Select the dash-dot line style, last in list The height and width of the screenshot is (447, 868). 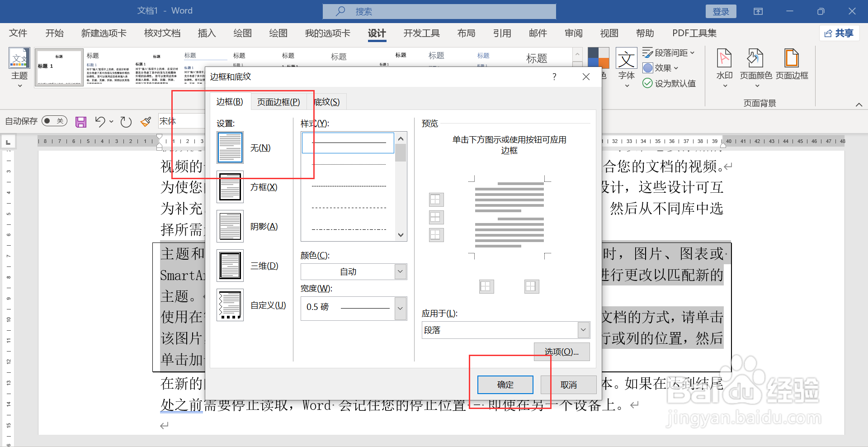coord(348,229)
